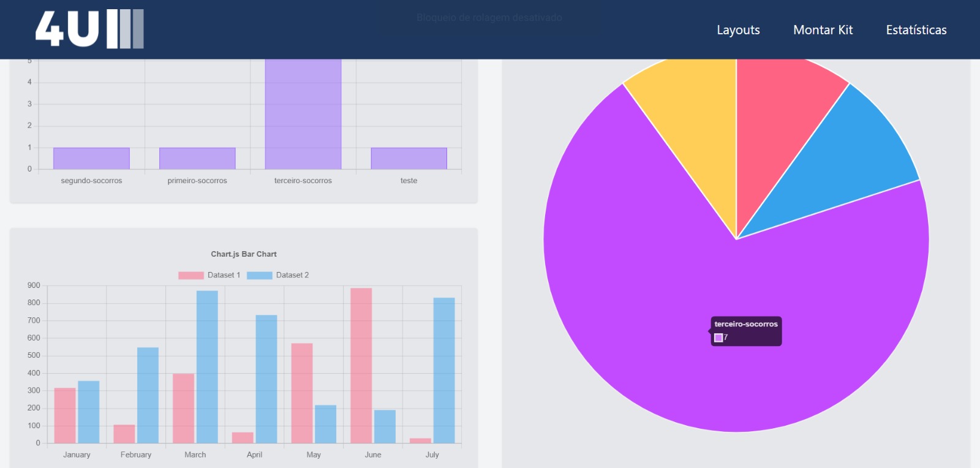
Task: Click the April axis label
Action: 254,455
